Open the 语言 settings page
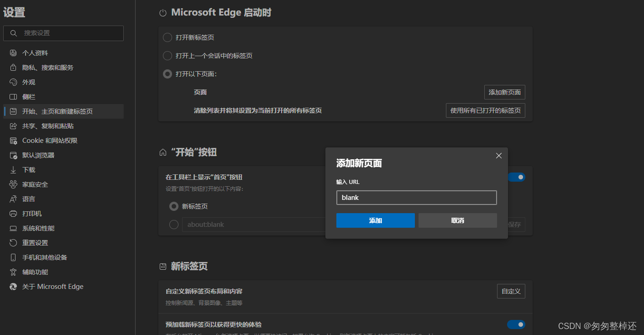644x335 pixels. (x=63, y=199)
